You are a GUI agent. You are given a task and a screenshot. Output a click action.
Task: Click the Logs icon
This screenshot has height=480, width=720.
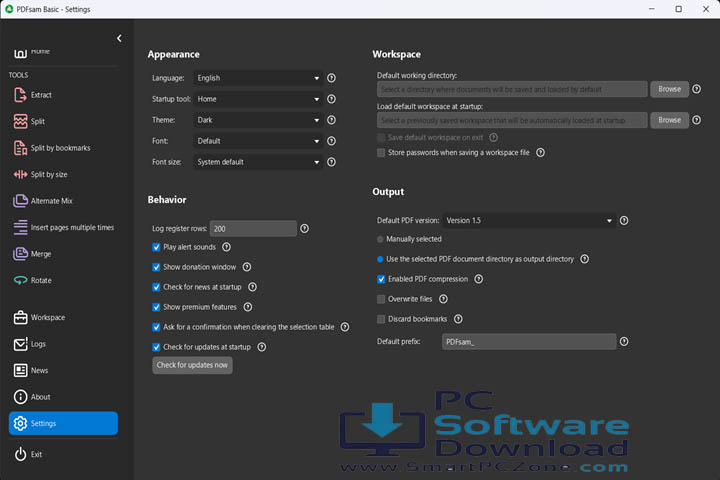tap(20, 344)
